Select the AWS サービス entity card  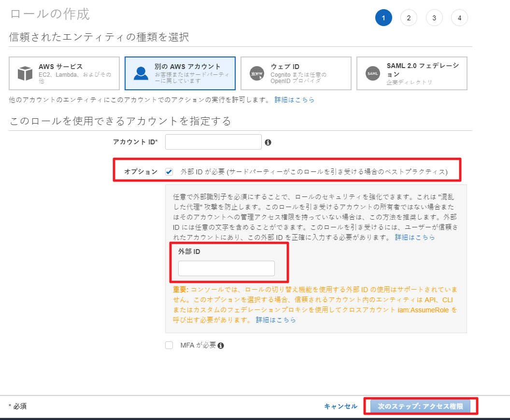click(64, 73)
